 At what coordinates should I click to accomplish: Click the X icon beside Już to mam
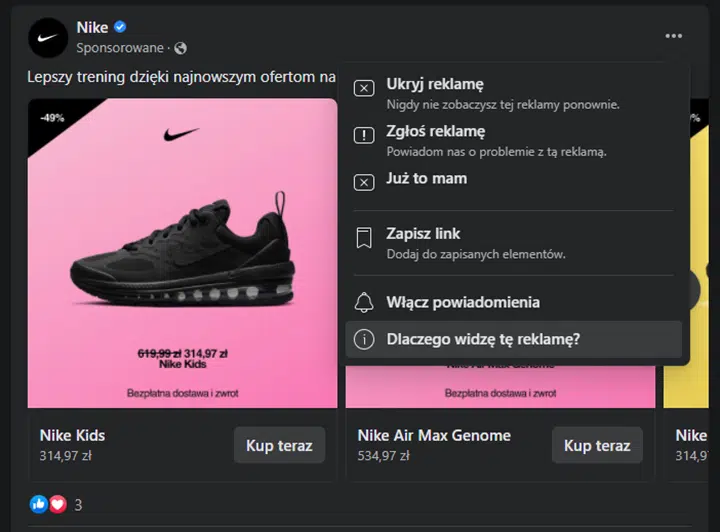pos(364,182)
